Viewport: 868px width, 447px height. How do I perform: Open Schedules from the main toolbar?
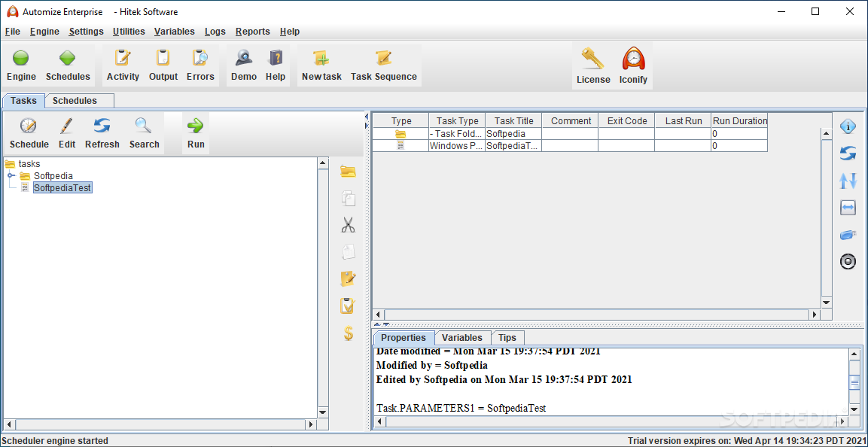(68, 65)
